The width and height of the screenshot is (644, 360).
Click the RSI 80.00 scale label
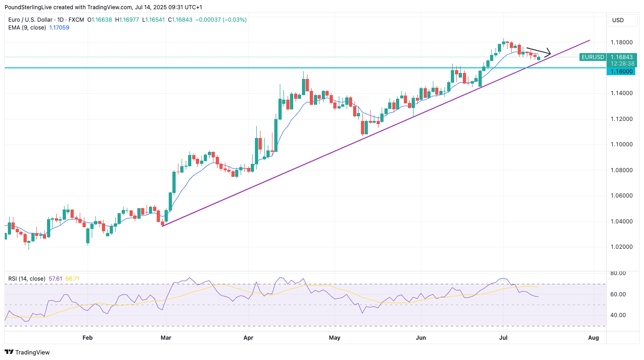click(618, 273)
